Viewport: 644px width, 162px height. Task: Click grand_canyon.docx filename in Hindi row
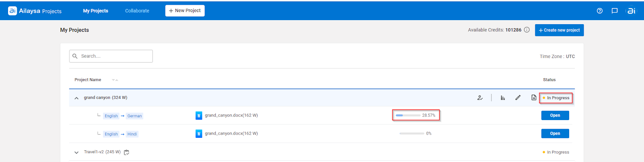[231, 133]
